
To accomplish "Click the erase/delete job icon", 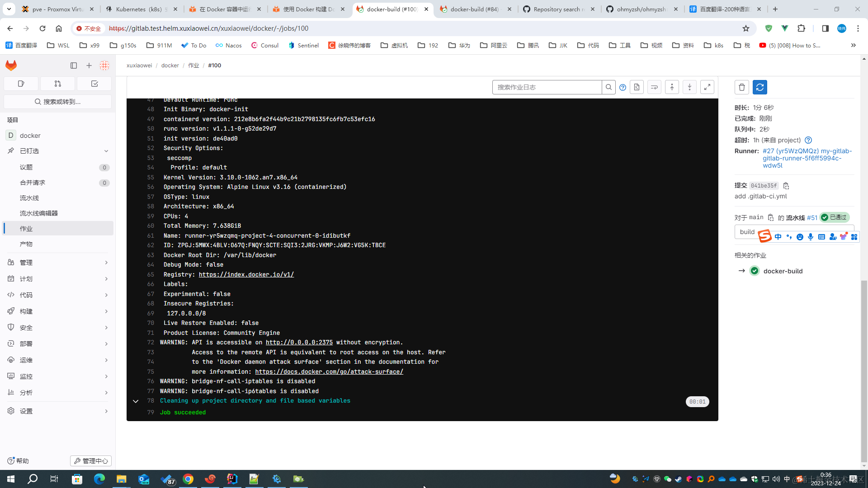I will pyautogui.click(x=741, y=87).
